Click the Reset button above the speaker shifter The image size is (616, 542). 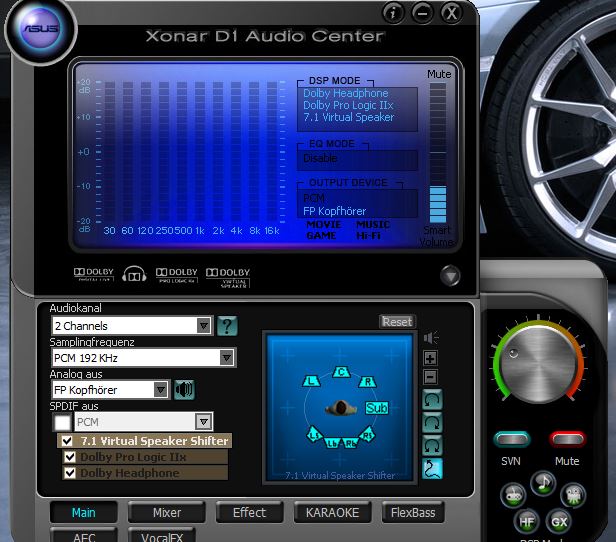coord(397,322)
